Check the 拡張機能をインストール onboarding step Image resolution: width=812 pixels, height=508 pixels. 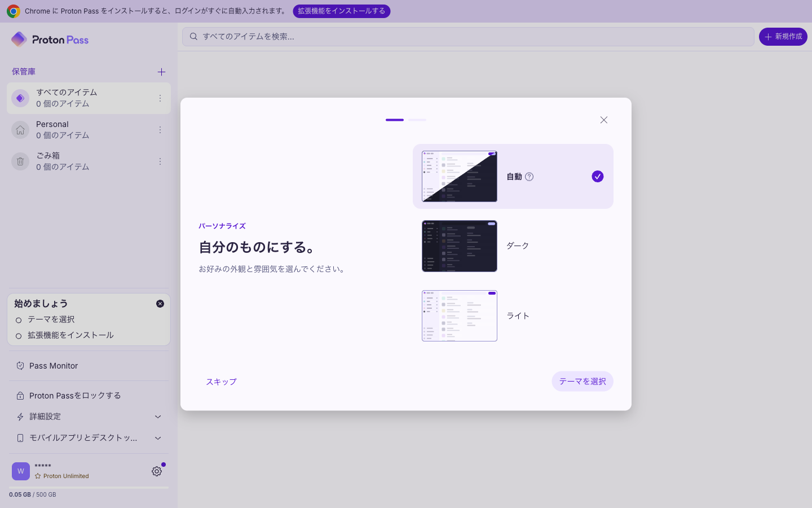(19, 336)
